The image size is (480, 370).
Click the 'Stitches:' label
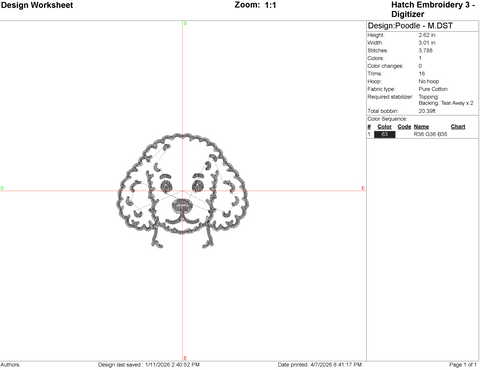click(378, 51)
